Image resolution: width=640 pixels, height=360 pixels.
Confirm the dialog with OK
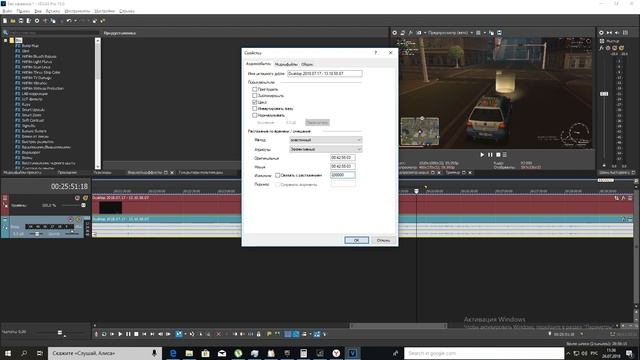click(356, 240)
